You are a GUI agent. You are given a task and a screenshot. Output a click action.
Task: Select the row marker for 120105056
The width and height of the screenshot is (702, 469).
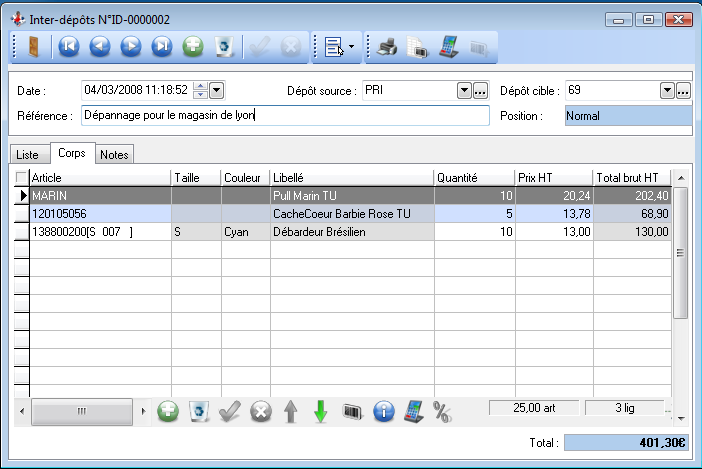point(22,213)
